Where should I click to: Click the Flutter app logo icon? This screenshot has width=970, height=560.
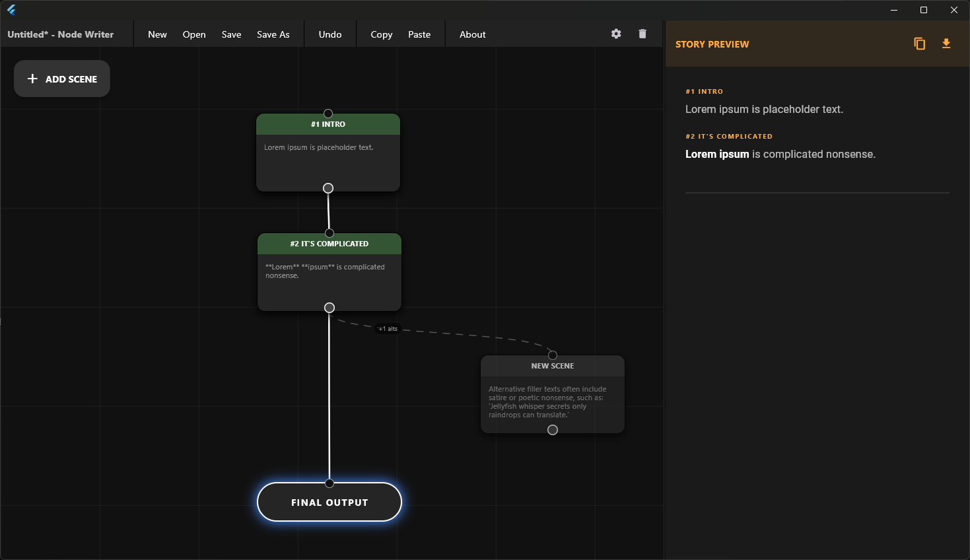(x=11, y=10)
